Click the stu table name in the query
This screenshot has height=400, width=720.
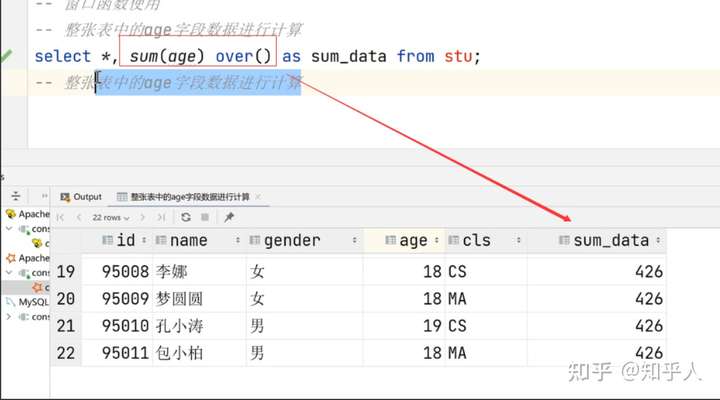click(x=458, y=56)
